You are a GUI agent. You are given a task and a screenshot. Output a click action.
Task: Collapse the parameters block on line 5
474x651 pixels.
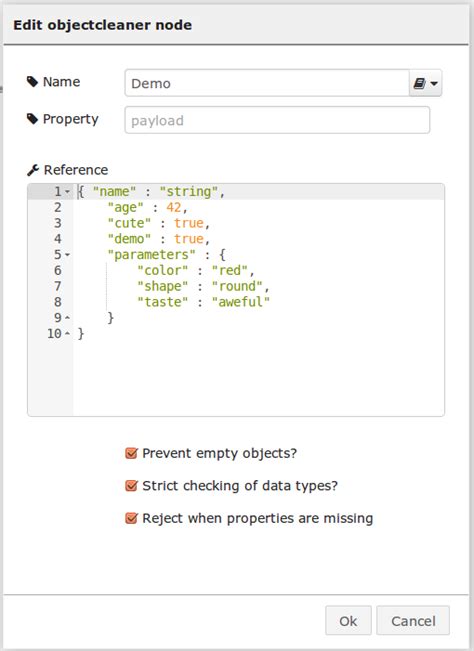click(67, 255)
